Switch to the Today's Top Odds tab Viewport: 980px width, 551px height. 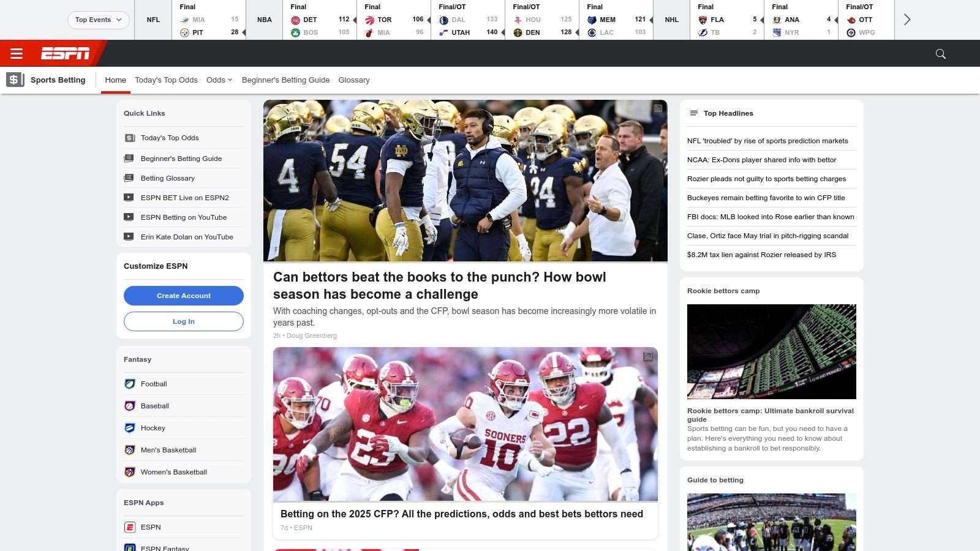pos(166,80)
